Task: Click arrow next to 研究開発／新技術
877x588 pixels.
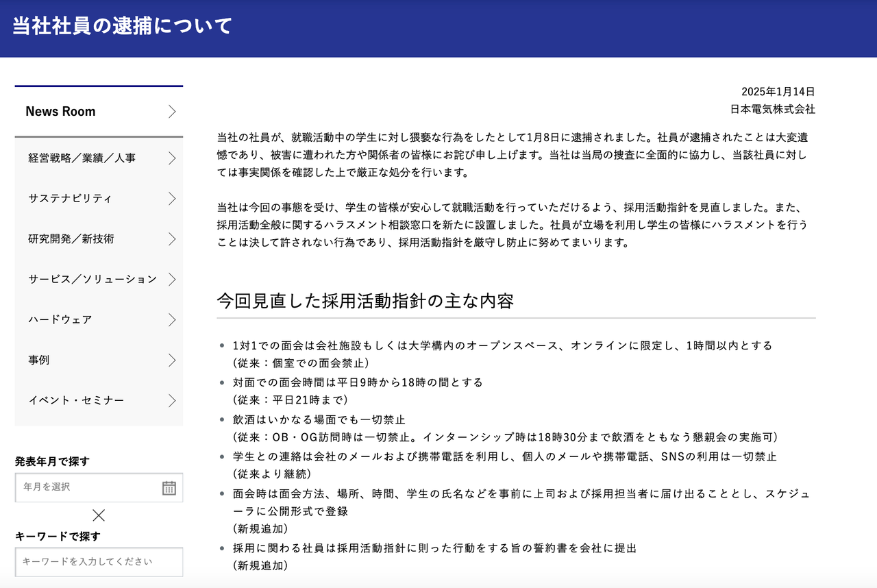Action: click(172, 239)
